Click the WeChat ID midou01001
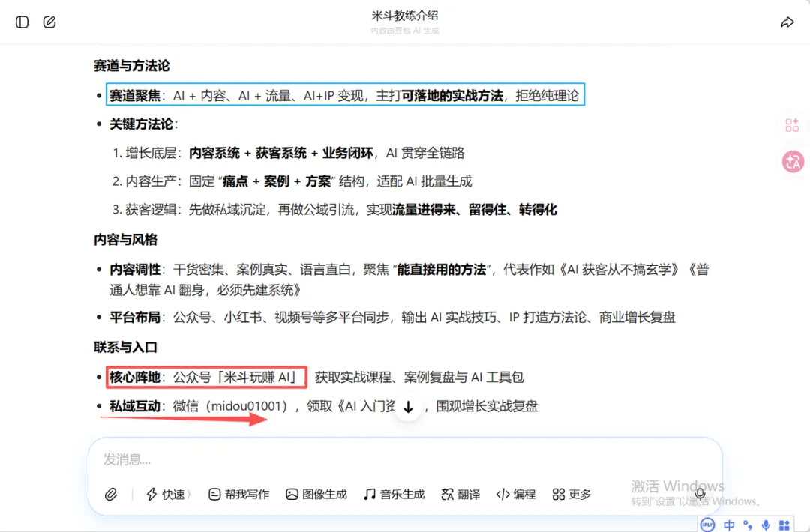Image resolution: width=810 pixels, height=532 pixels. 247,406
